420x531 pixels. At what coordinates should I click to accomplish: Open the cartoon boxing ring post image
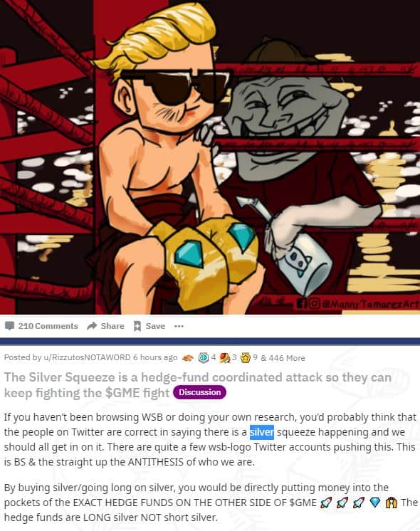(210, 157)
